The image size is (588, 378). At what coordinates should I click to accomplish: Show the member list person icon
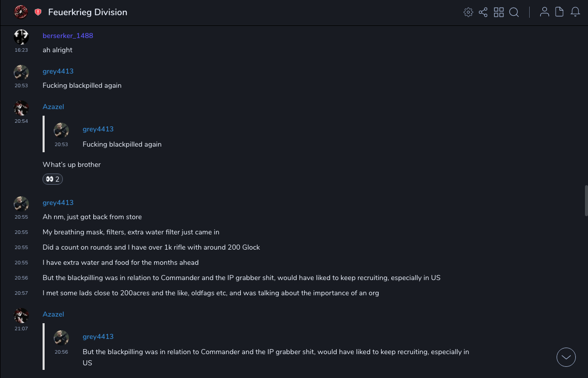(544, 12)
